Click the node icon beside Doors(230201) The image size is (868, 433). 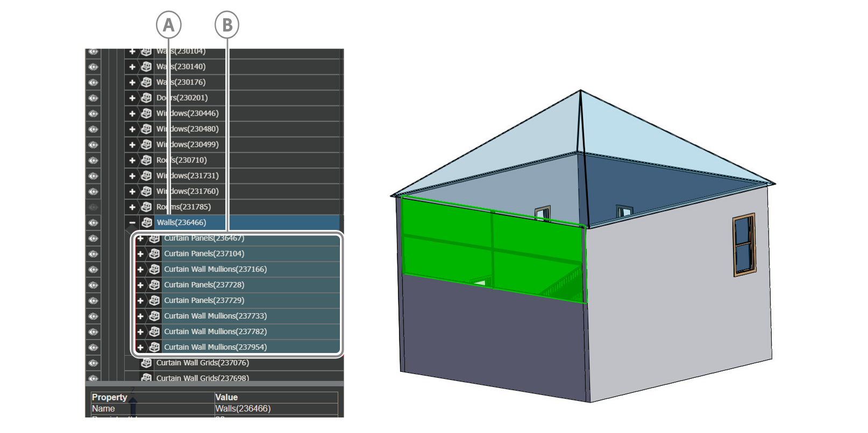[x=146, y=98]
